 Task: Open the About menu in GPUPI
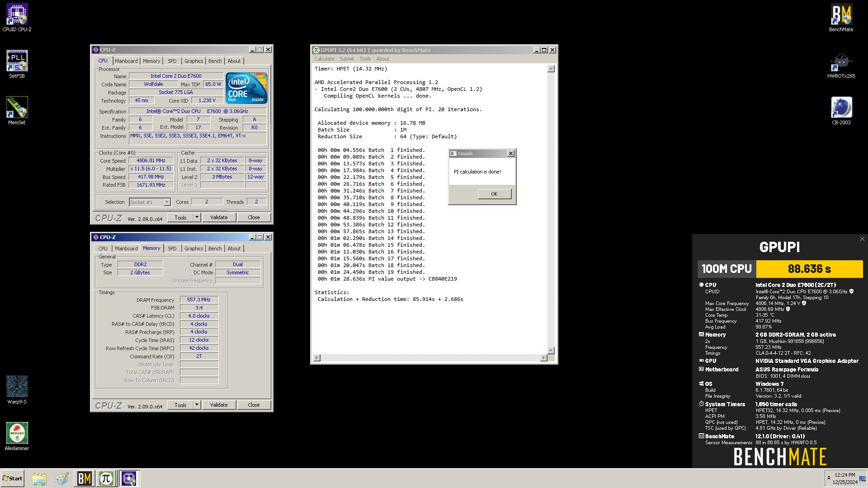tap(382, 59)
